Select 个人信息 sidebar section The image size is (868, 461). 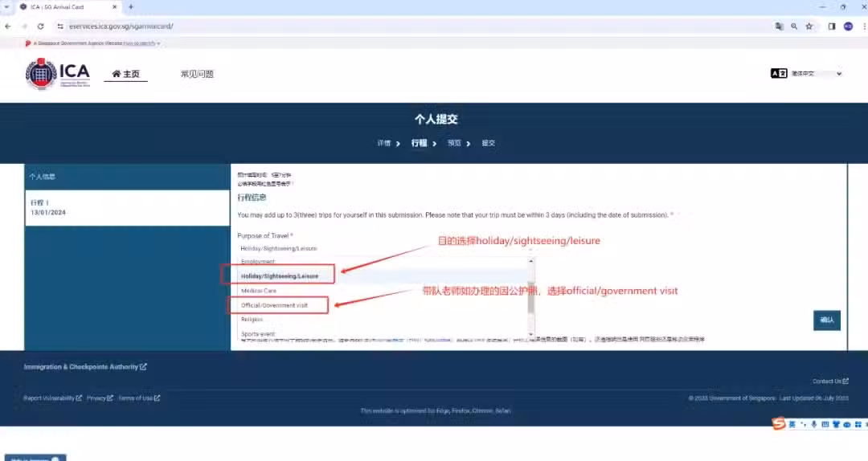[127, 177]
